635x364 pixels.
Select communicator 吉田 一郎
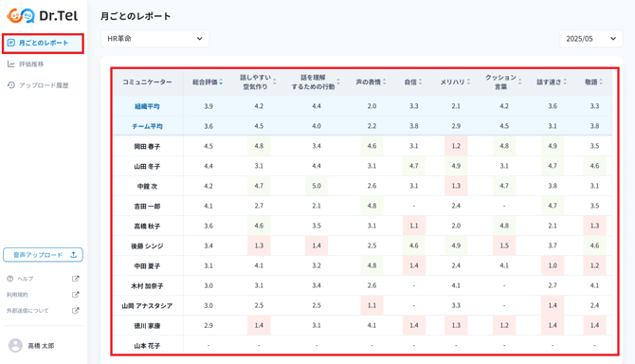[x=148, y=206]
